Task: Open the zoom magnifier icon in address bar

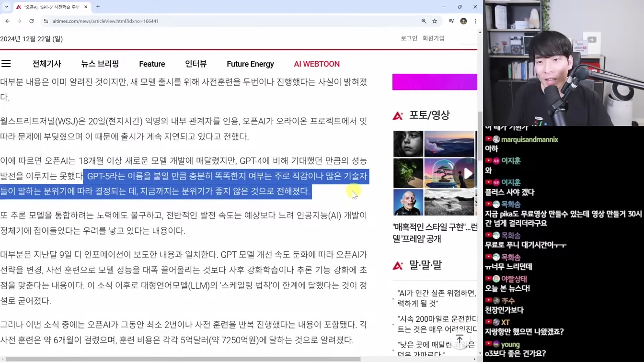Action: (x=424, y=21)
